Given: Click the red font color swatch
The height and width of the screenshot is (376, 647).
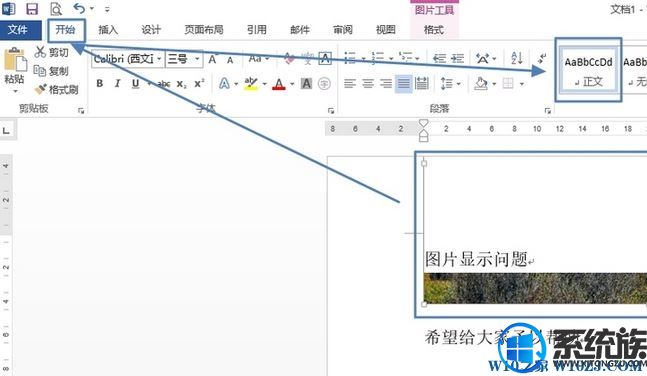Looking at the screenshot, I should (279, 85).
